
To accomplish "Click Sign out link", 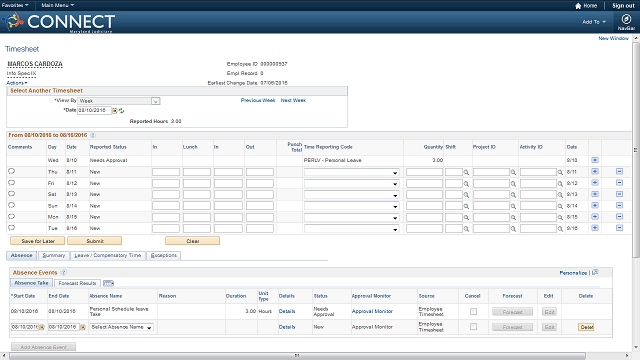I will (623, 6).
